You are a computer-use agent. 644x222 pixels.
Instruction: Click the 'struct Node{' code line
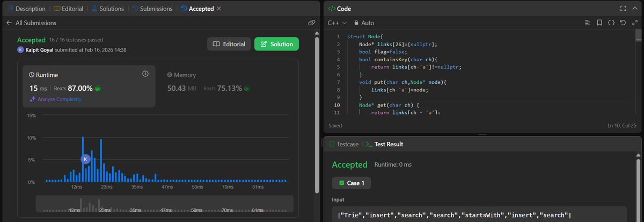pos(365,37)
